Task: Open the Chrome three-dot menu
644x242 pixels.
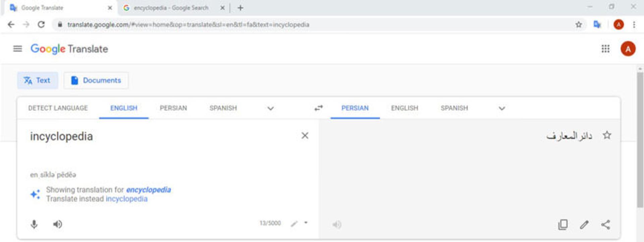Action: [x=634, y=25]
